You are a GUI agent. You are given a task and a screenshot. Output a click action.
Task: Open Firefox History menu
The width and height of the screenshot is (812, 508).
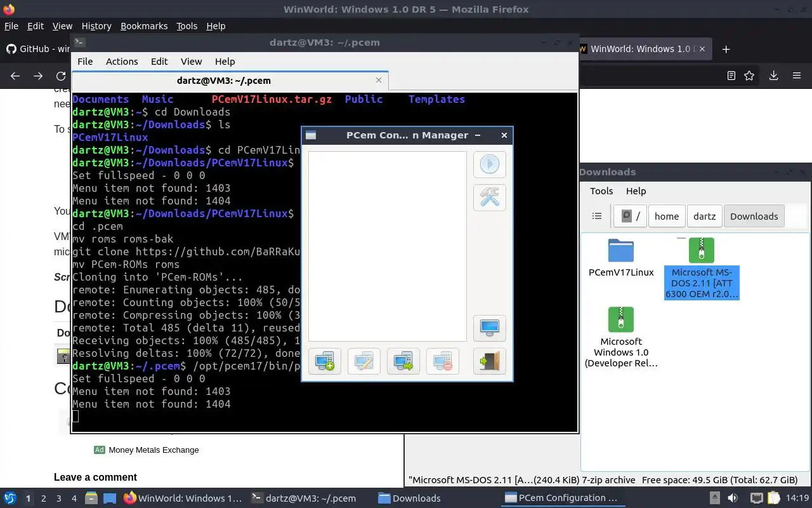click(x=96, y=26)
